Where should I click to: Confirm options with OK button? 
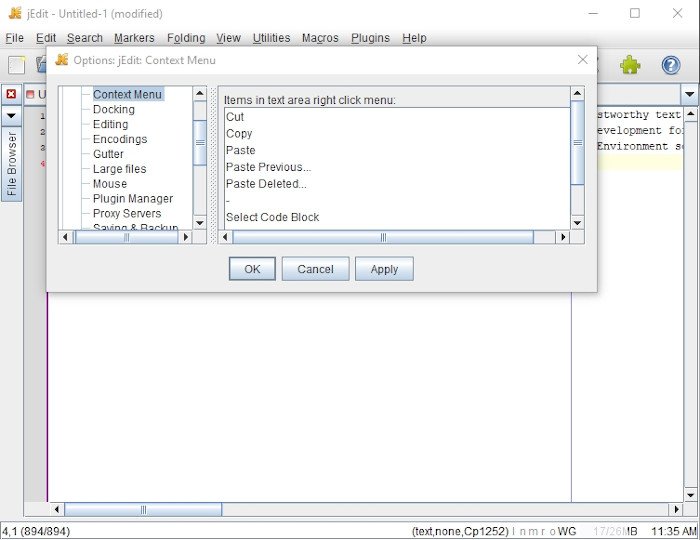(252, 269)
